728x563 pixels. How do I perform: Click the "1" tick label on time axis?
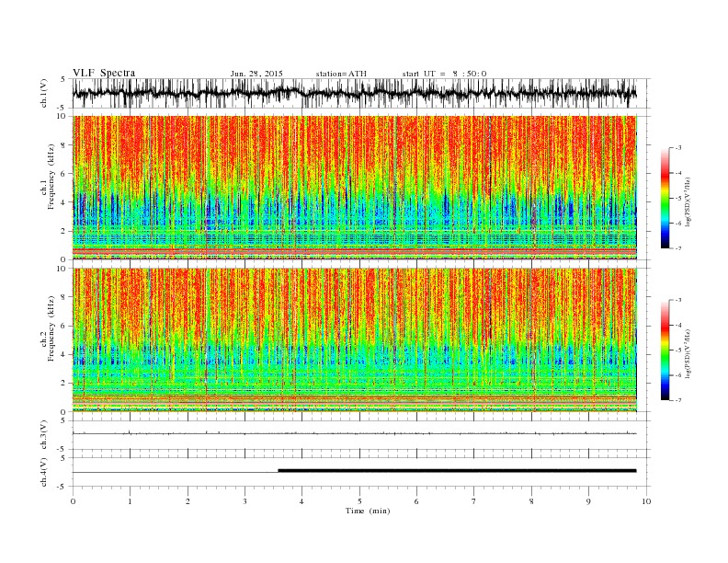[x=130, y=501]
